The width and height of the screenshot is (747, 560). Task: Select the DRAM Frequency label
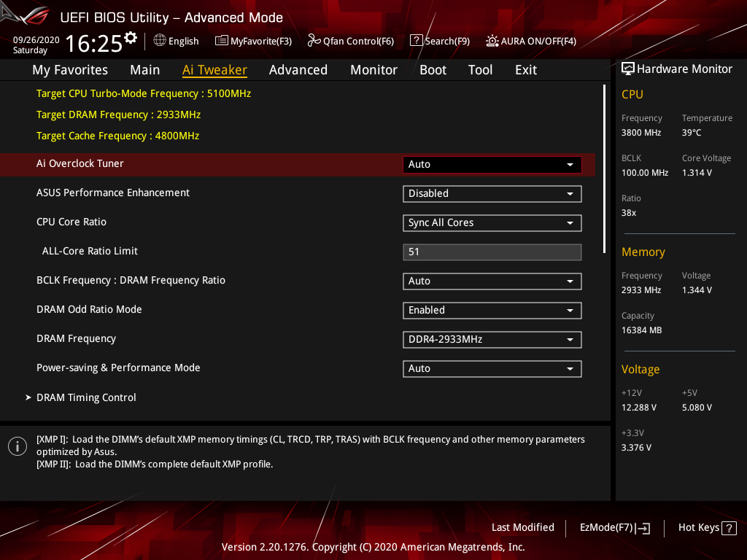(x=76, y=338)
